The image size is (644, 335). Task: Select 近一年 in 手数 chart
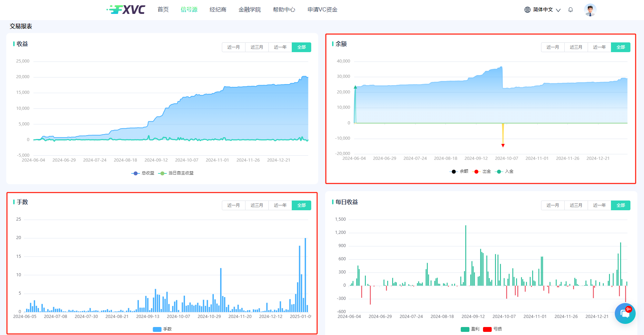280,205
